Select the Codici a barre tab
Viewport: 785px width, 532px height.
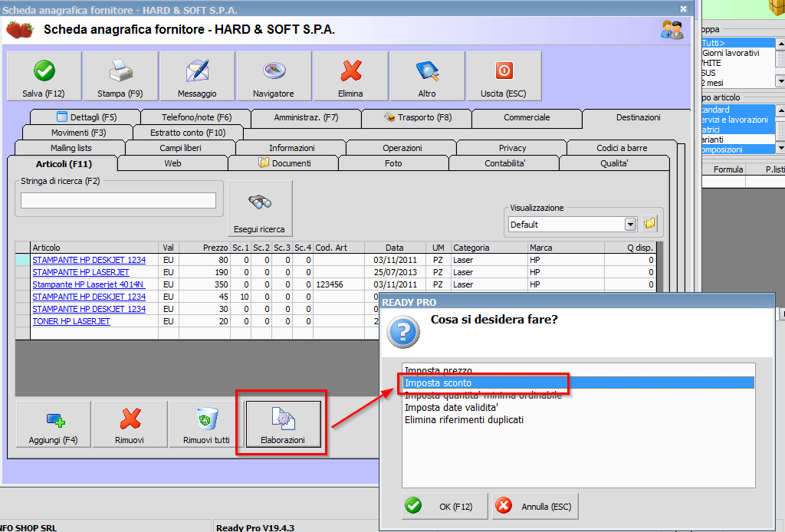(622, 148)
